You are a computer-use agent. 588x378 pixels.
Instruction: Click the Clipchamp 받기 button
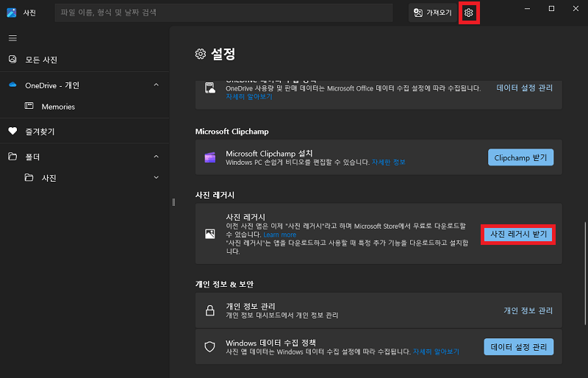(520, 157)
